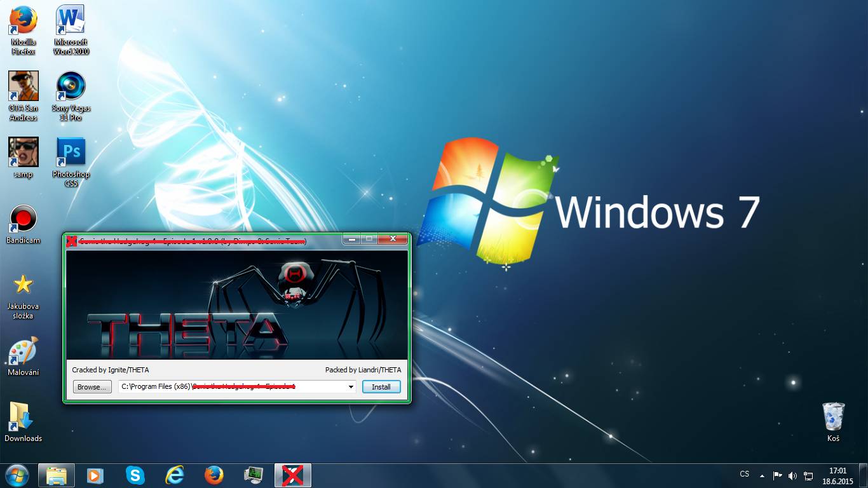
Task: Select the Koš recycle bin icon
Action: 833,422
